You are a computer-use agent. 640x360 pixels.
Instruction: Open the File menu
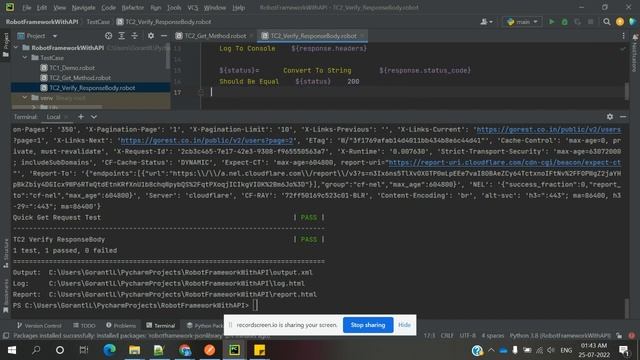(27, 7)
